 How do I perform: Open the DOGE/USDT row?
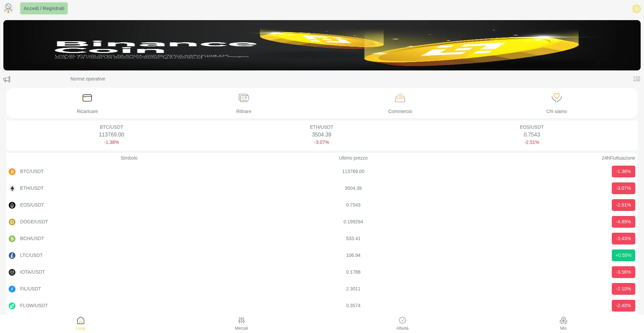pyautogui.click(x=34, y=222)
